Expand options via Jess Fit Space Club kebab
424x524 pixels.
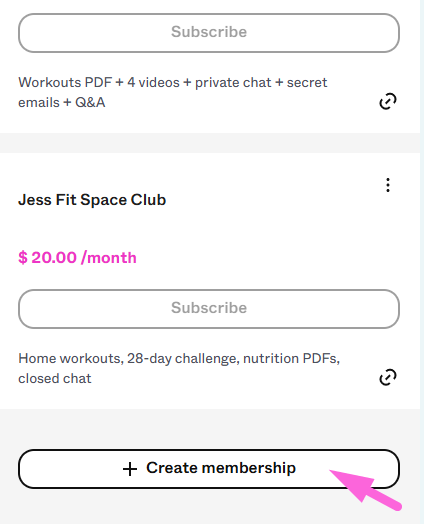[388, 185]
